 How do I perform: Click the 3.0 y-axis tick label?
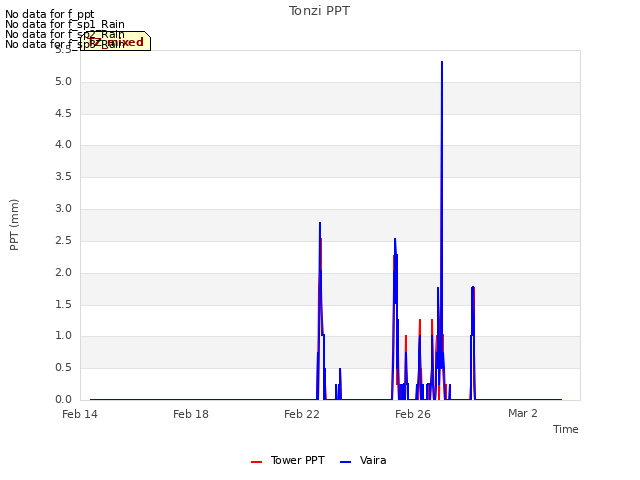tap(63, 209)
